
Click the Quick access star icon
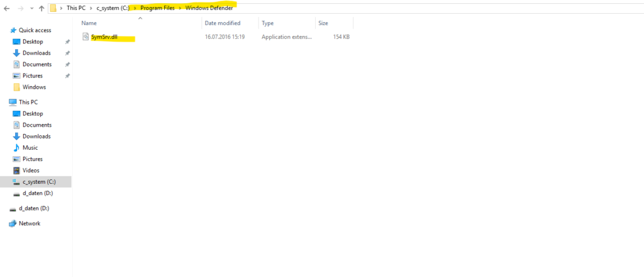coord(13,30)
